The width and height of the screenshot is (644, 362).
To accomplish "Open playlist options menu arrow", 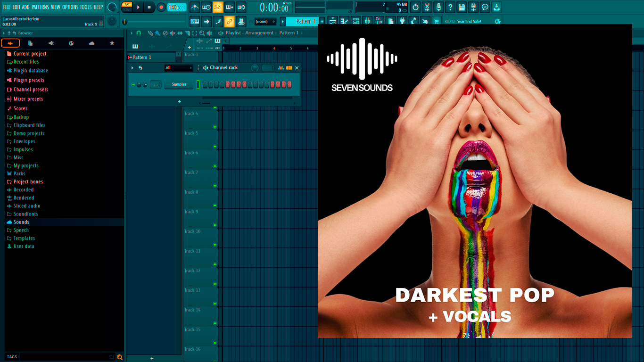I will 132,33.
